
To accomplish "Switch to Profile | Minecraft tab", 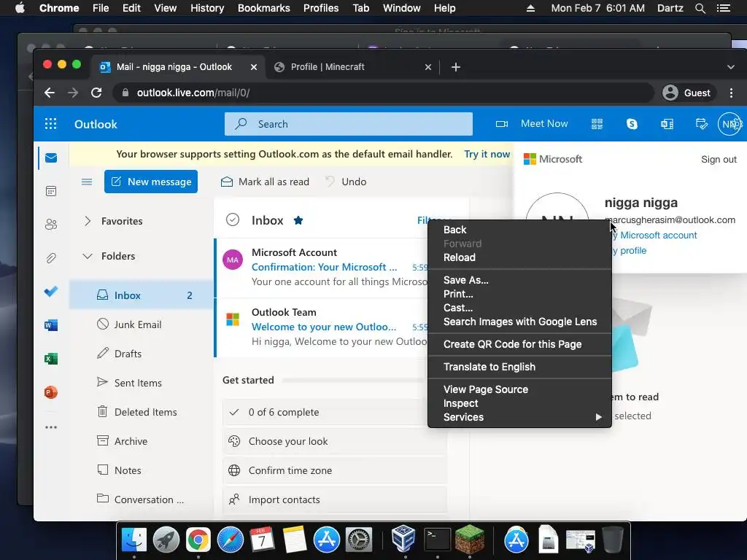I will tap(352, 66).
